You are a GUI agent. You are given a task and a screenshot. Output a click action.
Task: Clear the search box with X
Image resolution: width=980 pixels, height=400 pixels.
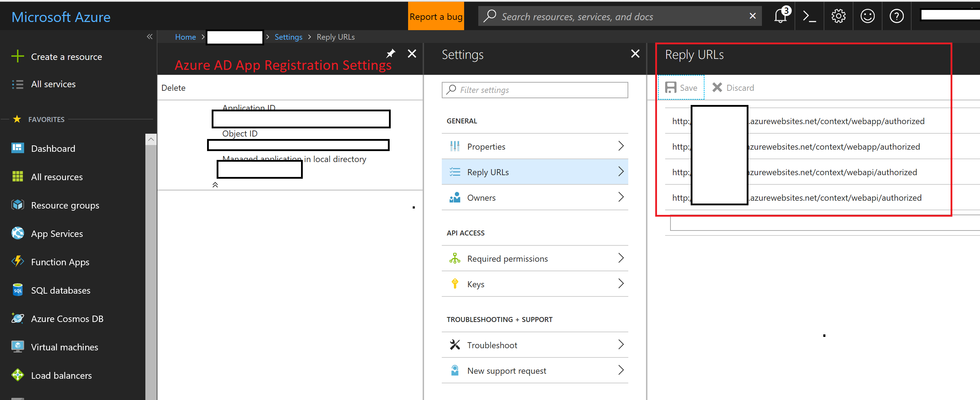tap(752, 16)
